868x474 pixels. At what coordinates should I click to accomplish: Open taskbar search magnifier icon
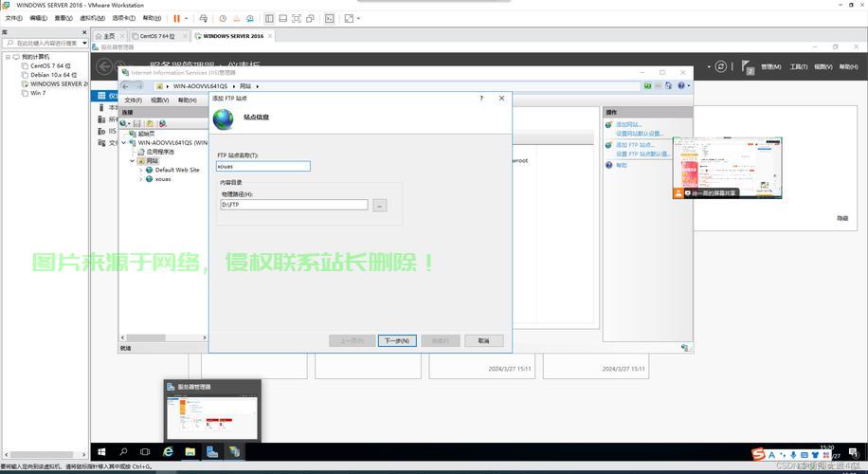click(123, 452)
